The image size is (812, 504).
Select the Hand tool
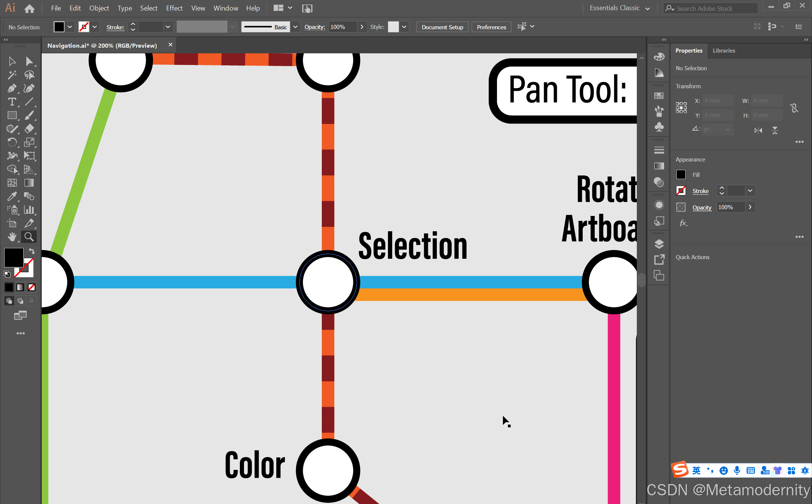12,237
